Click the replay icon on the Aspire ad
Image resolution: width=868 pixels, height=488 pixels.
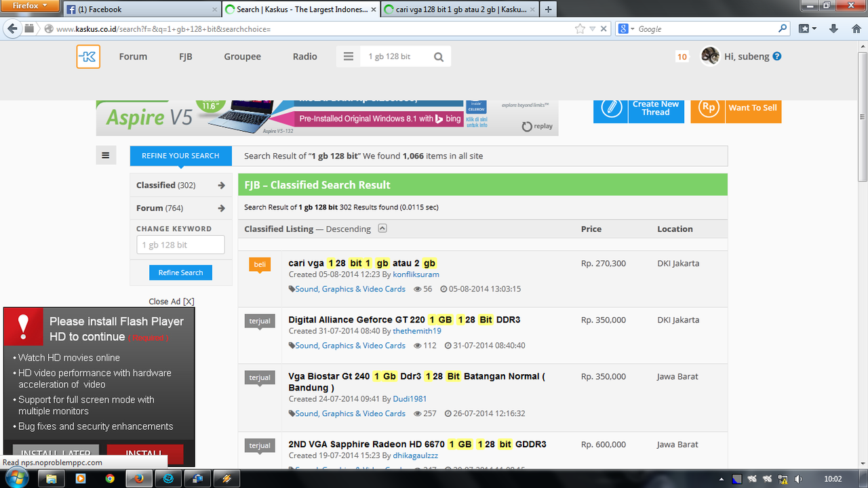(x=537, y=126)
